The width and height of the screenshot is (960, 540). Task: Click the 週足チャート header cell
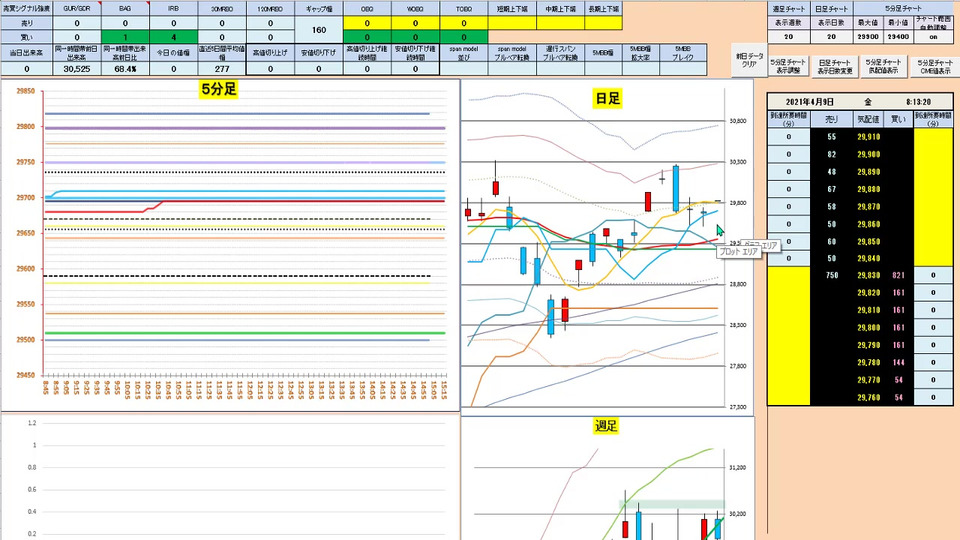pyautogui.click(x=789, y=9)
